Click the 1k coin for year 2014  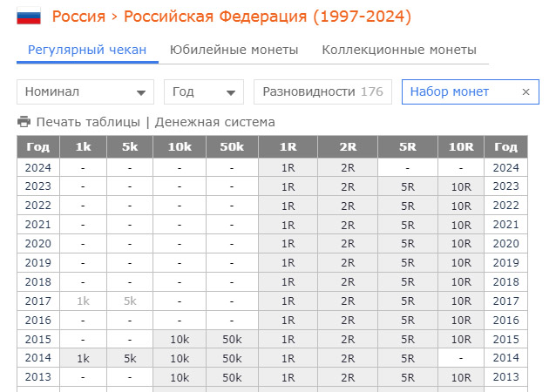tap(83, 358)
